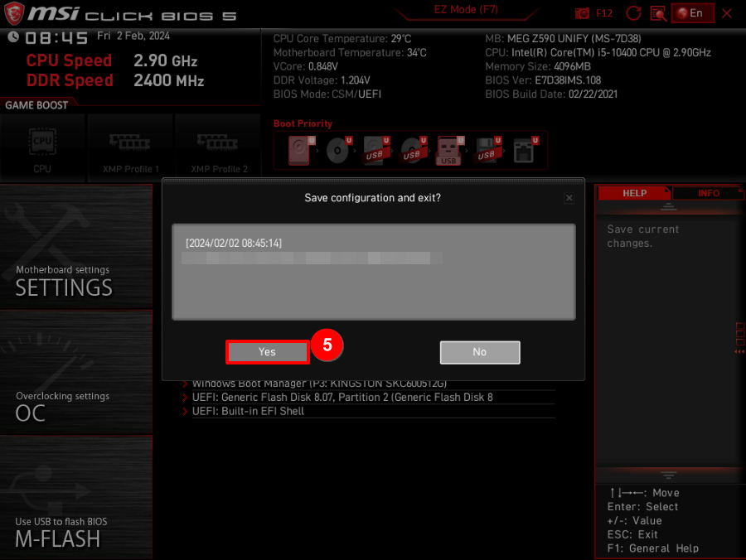Click the clock icon beside the time

tap(13, 36)
